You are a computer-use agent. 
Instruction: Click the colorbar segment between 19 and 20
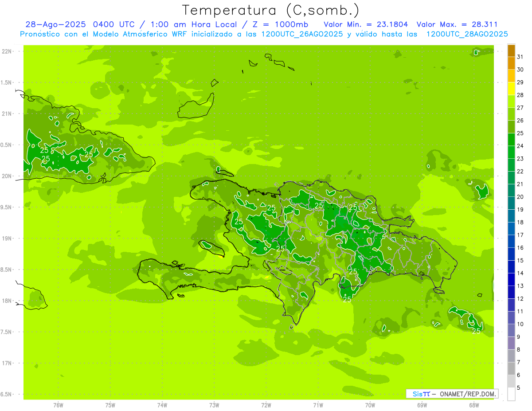coord(511,203)
